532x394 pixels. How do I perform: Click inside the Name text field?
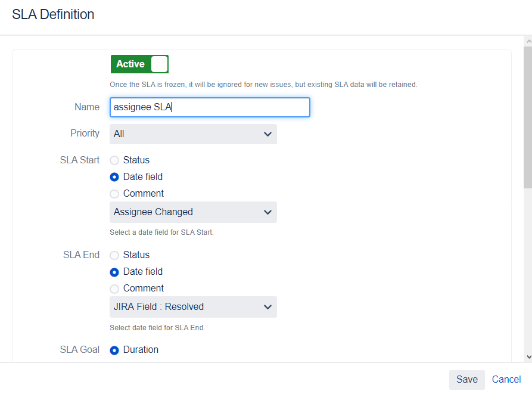(210, 107)
